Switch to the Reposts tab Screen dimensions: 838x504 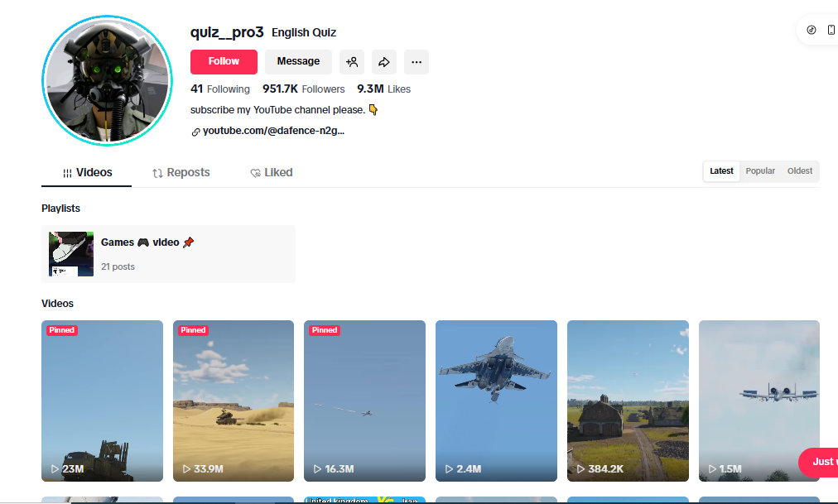[181, 173]
